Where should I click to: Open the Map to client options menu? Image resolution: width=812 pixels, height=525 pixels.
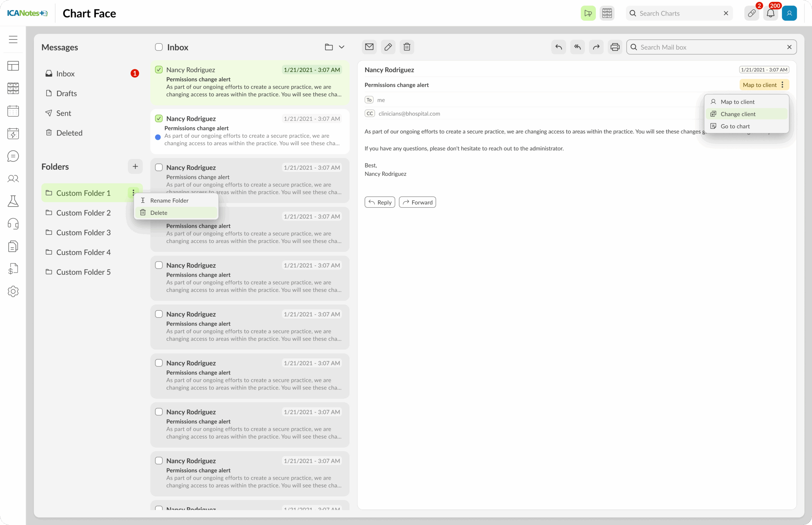tap(782, 85)
